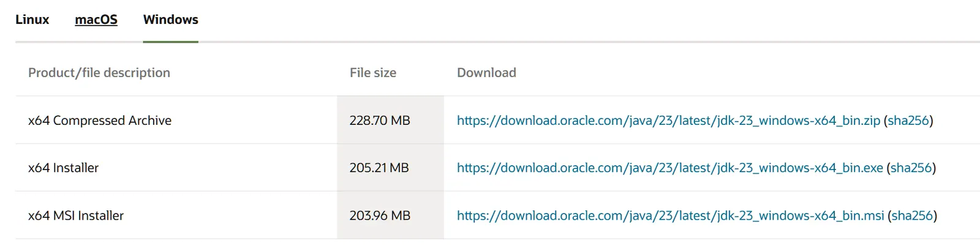980x246 pixels.
Task: Open the macOS downloads tab
Action: click(96, 20)
